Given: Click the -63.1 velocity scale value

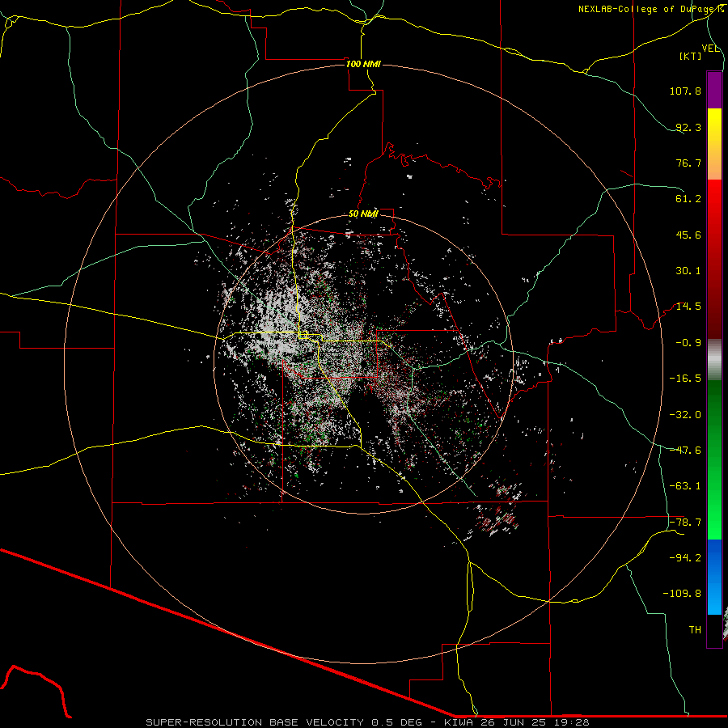Looking at the screenshot, I should pyautogui.click(x=685, y=486).
